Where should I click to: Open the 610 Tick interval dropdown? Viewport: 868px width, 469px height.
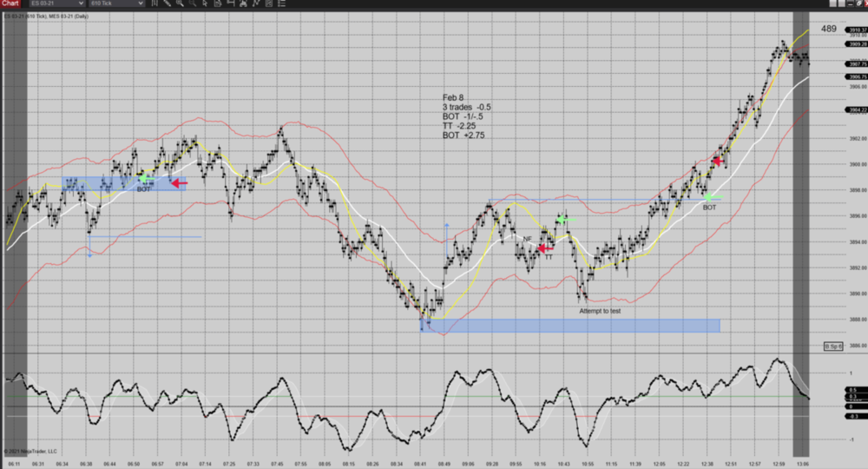[x=117, y=3]
